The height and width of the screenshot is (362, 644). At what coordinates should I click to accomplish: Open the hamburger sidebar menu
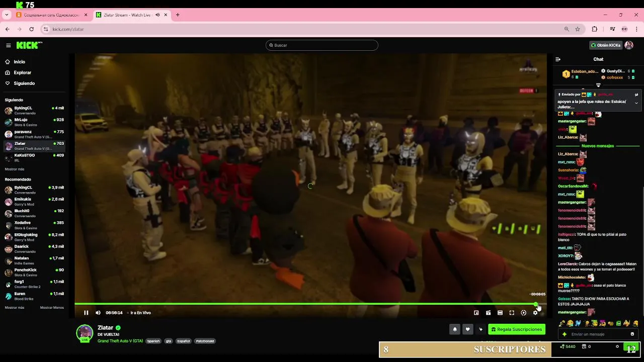pos(8,45)
